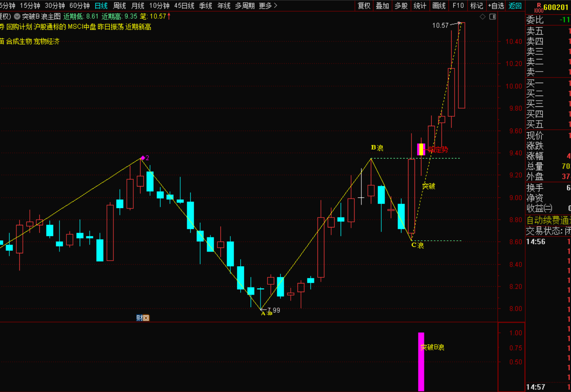571x392 pixels.
Task: Click the magenta-yellow 定势 signal block
Action: point(421,149)
